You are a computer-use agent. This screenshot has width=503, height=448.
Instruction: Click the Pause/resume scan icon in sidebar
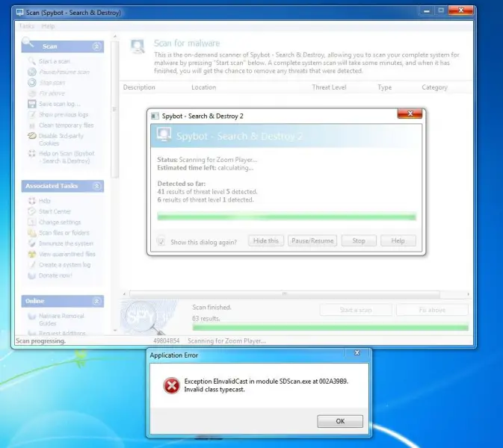(x=31, y=72)
